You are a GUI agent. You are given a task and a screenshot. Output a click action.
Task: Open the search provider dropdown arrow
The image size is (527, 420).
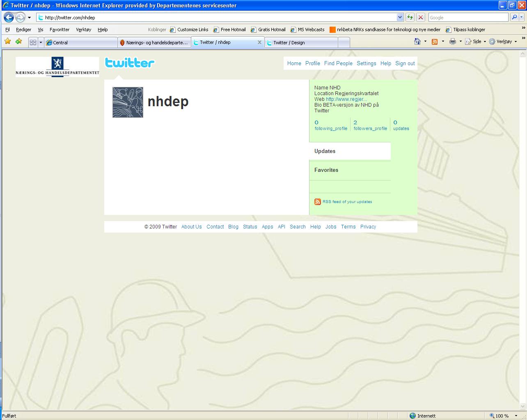click(522, 18)
